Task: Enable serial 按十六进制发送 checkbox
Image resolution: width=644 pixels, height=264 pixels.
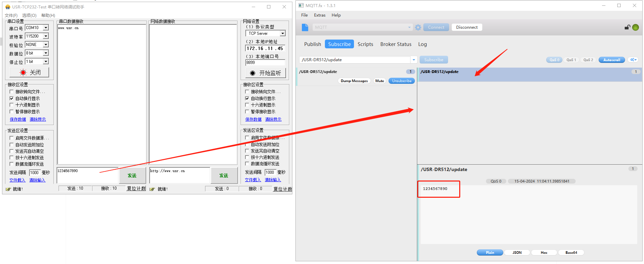Action: 12,158
